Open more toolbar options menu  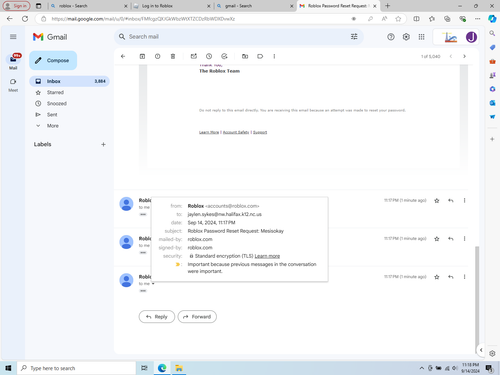[274, 56]
